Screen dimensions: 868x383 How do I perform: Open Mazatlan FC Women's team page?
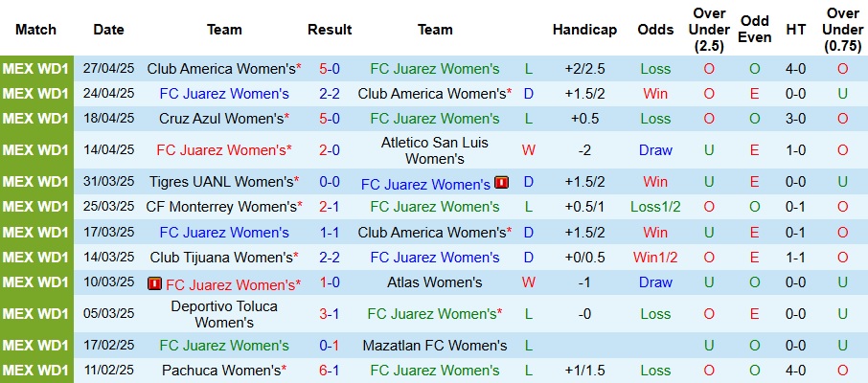point(435,346)
